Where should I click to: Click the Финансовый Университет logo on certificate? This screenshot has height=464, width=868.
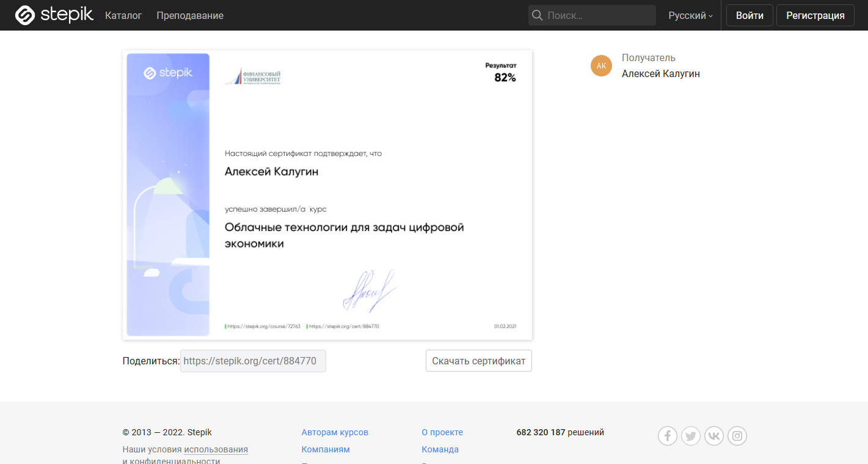click(254, 77)
